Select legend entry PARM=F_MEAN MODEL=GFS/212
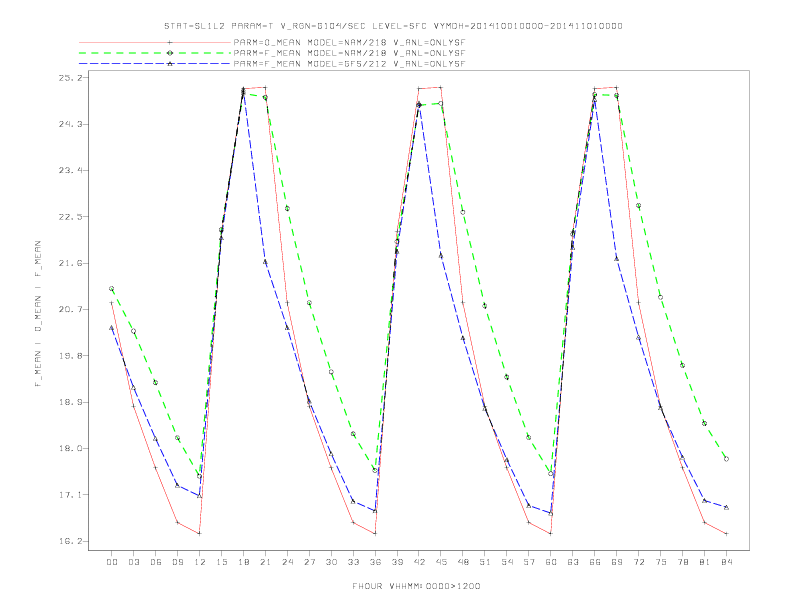 (x=349, y=64)
